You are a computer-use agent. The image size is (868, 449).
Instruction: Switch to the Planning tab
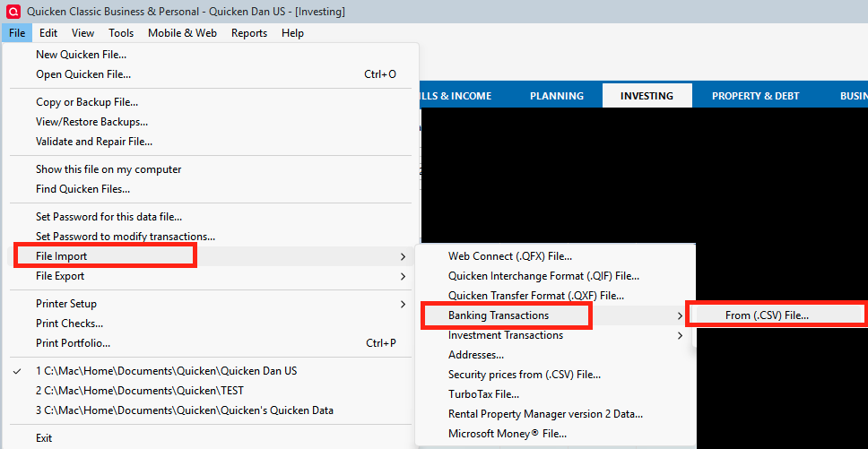(x=556, y=96)
